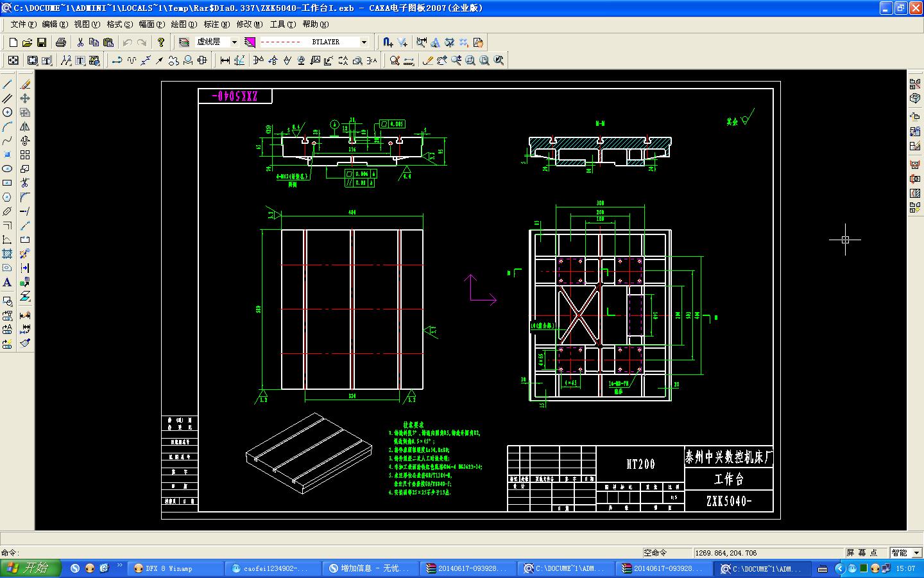Toggle the 智能 snap mode button
This screenshot has width=924, height=578.
coord(902,552)
